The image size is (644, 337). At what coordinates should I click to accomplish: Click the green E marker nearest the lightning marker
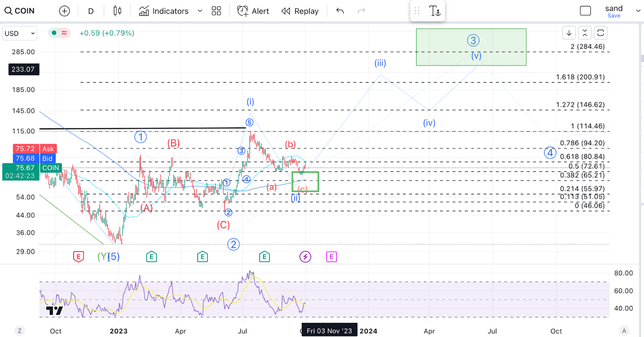point(264,257)
